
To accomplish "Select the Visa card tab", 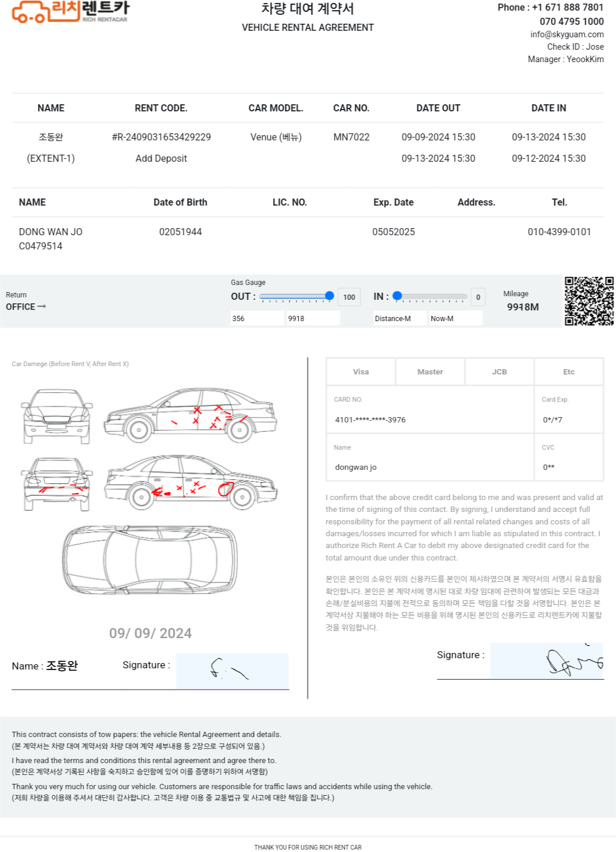I will click(361, 371).
